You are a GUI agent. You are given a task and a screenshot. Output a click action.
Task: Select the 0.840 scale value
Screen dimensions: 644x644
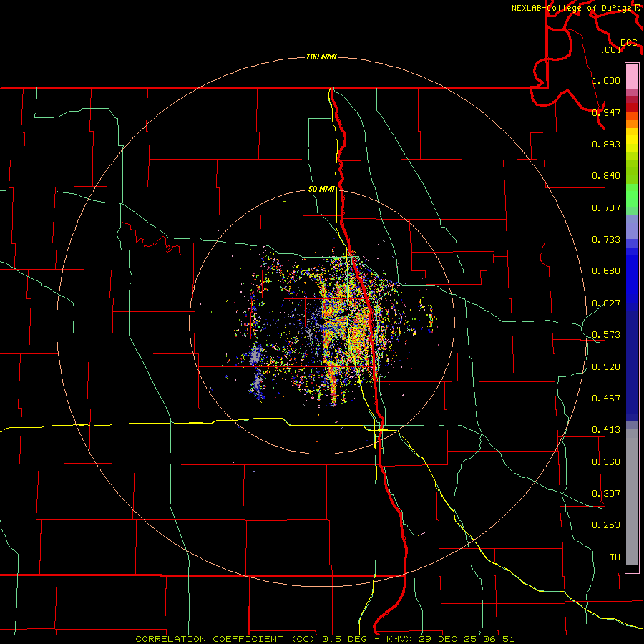click(x=606, y=175)
